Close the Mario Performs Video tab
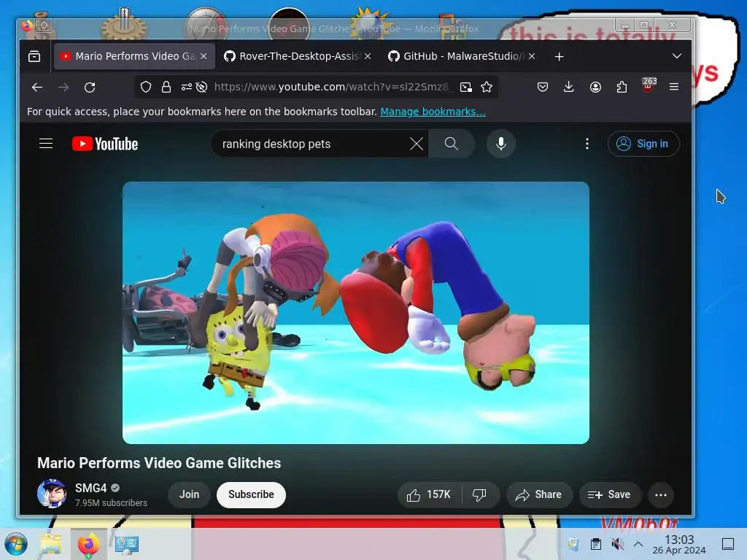This screenshot has width=747, height=560. (204, 56)
